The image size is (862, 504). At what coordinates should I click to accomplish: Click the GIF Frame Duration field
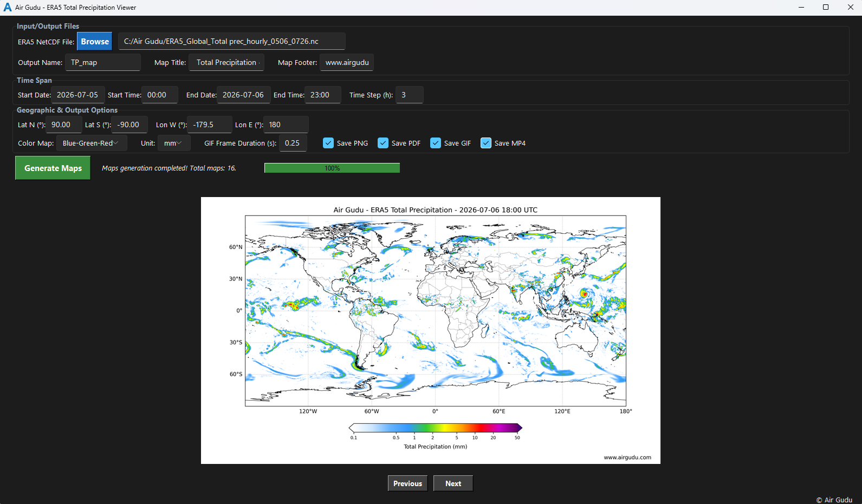293,143
